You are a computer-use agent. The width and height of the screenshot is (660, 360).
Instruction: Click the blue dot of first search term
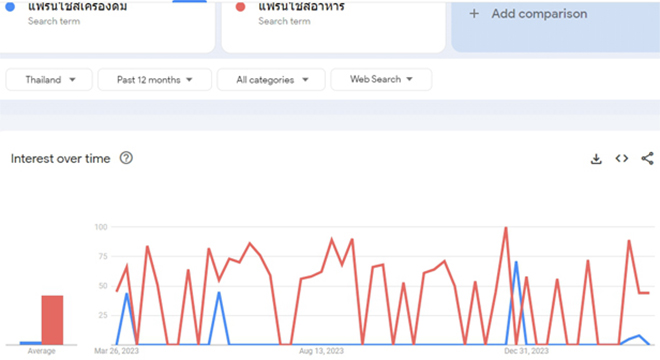click(x=10, y=7)
